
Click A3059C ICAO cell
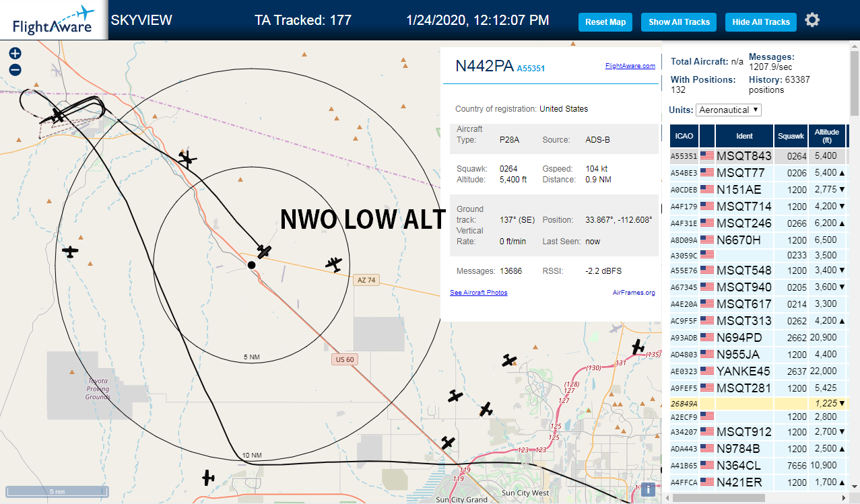(684, 256)
